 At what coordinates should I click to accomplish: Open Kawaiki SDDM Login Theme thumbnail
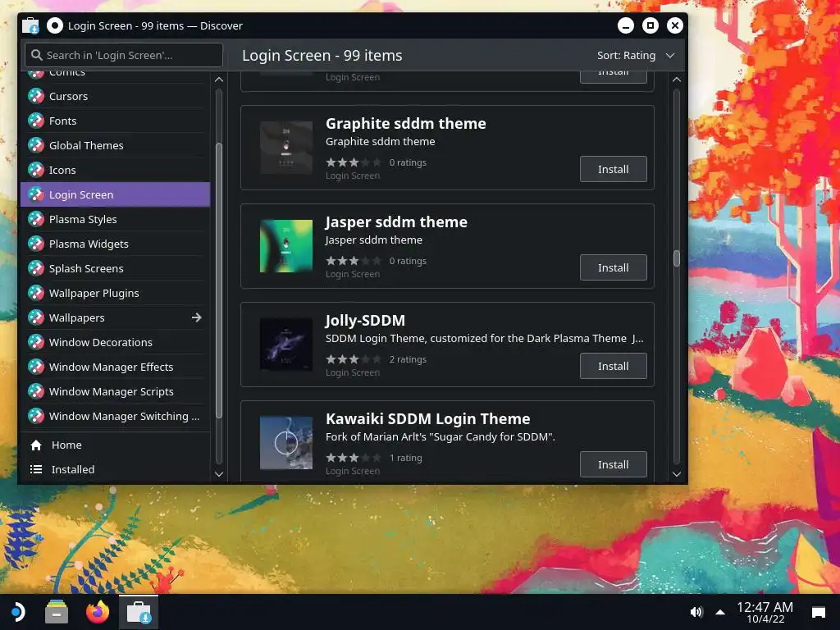point(286,443)
